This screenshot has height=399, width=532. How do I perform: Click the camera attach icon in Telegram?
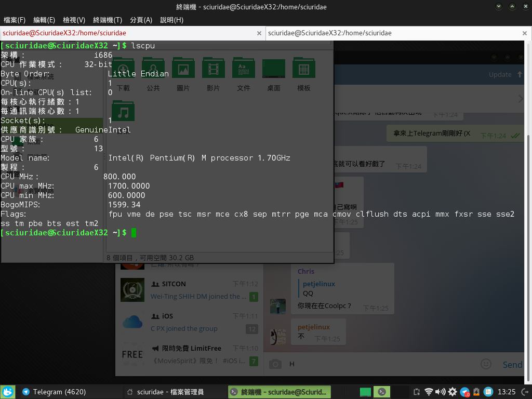click(275, 364)
